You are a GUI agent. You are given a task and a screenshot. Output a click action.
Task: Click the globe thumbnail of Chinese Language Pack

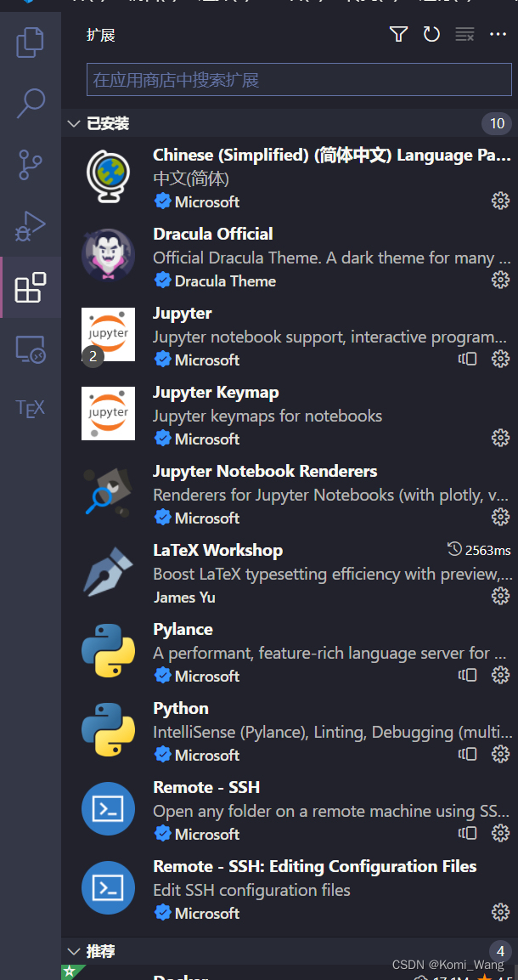[x=108, y=176]
